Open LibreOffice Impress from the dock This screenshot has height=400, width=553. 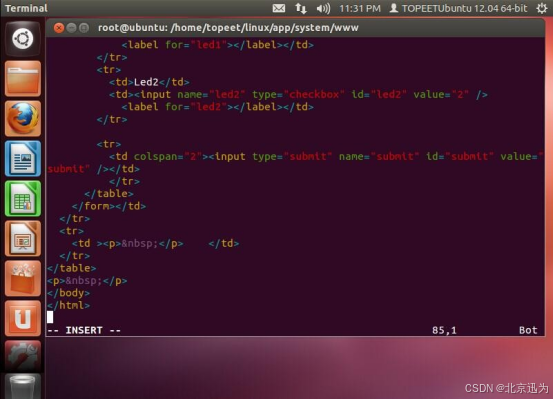point(23,238)
